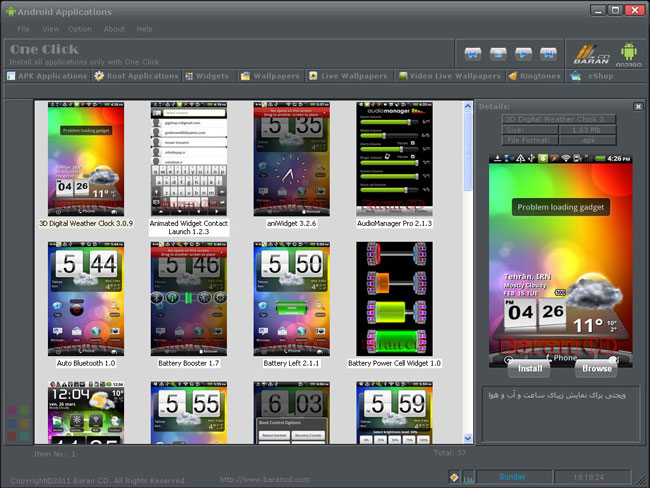
Task: Click the orange diamond status bar icon
Action: (454, 477)
